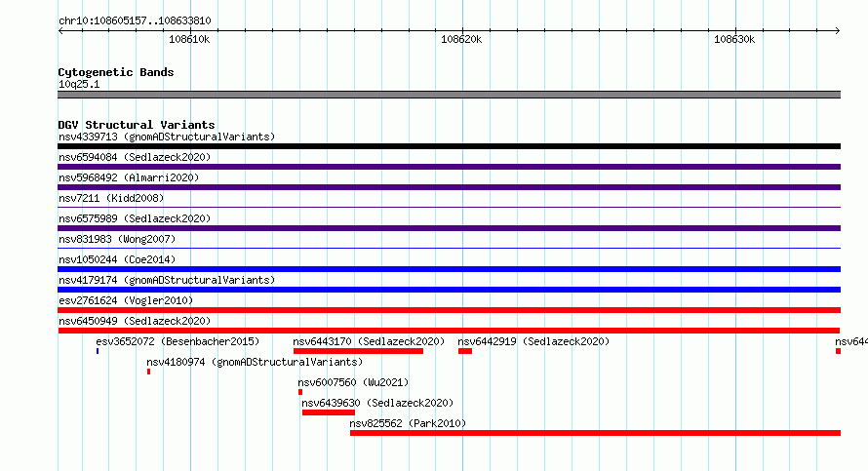Click the long red nsv825562 bar
Viewport: 868px width, 471px height.
(x=595, y=433)
